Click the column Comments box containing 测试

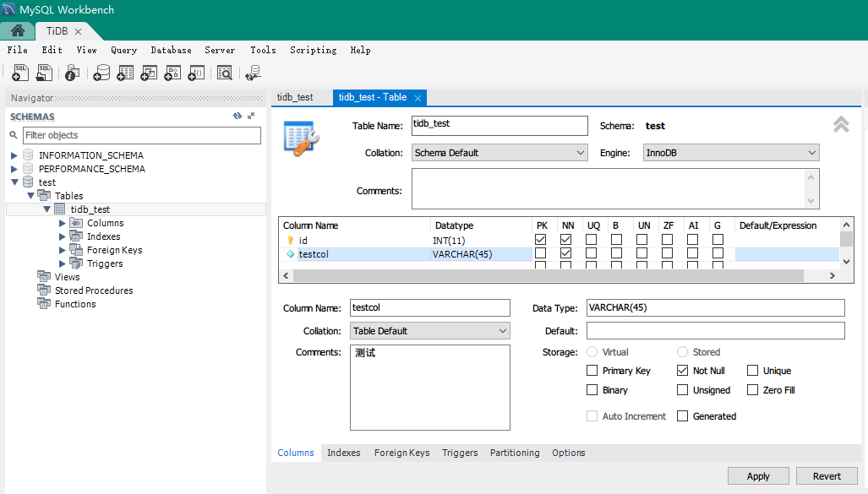coord(430,388)
